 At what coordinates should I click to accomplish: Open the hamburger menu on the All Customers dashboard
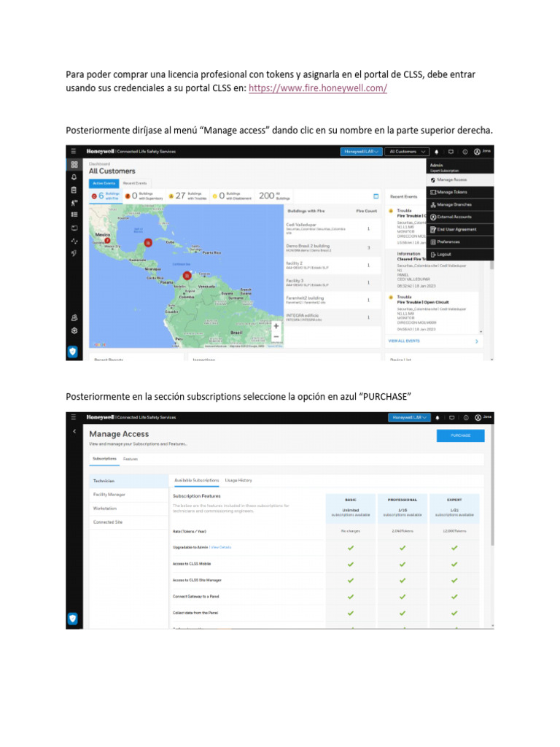(74, 151)
